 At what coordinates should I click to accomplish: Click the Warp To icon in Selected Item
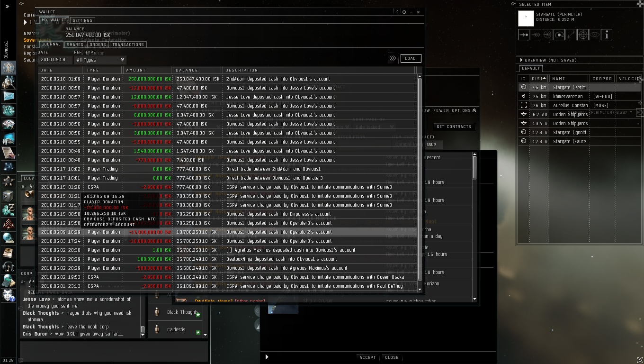(536, 35)
